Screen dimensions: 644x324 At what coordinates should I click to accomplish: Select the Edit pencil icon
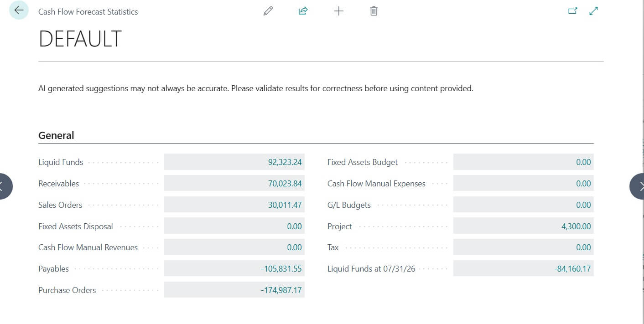pyautogui.click(x=268, y=10)
